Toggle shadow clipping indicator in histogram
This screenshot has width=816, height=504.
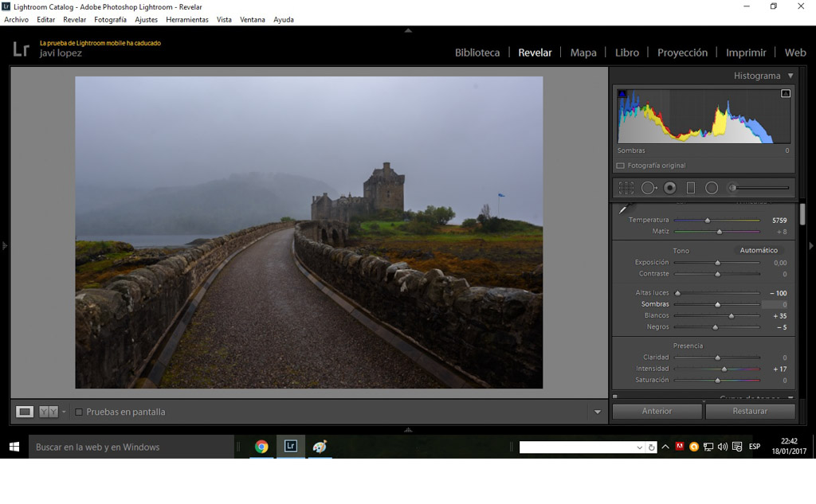click(x=622, y=93)
